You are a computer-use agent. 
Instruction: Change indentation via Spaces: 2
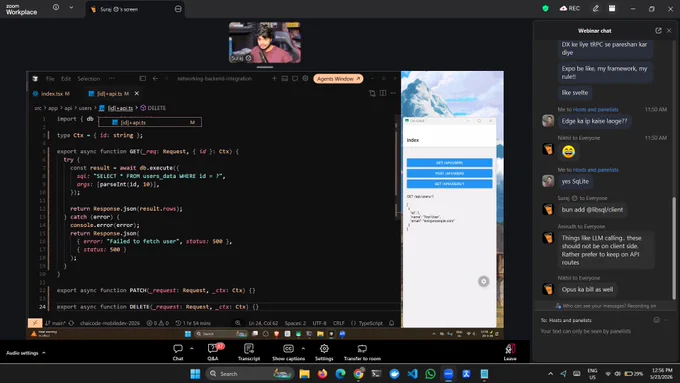295,323
